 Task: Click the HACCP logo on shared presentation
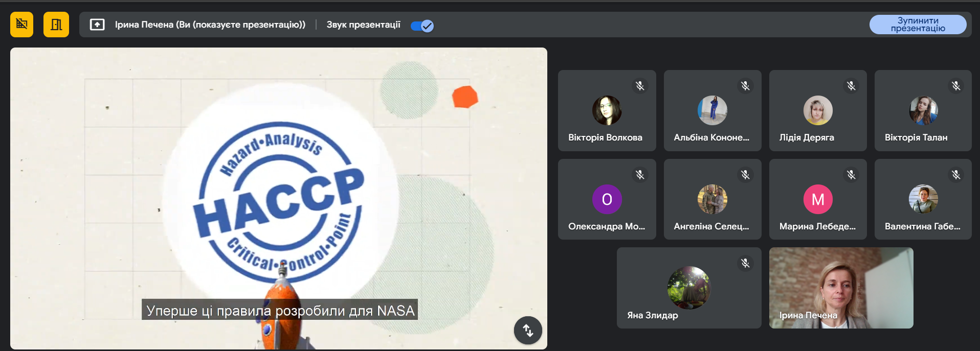point(279,202)
